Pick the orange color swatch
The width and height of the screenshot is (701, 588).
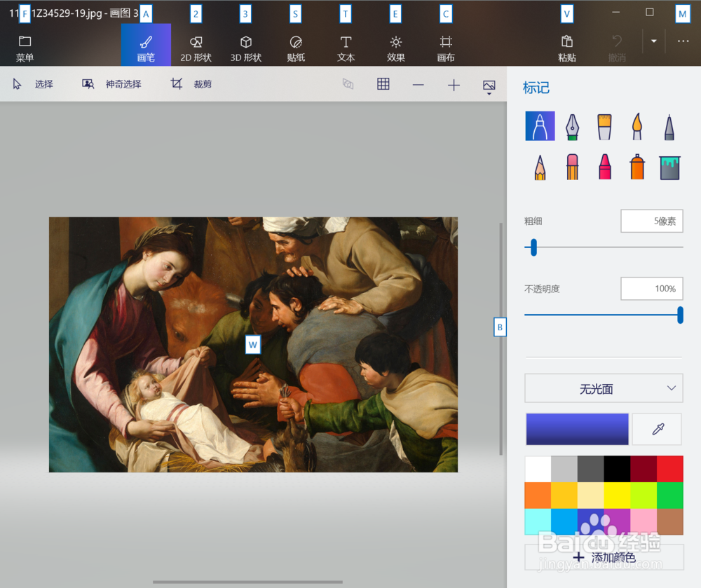(538, 495)
